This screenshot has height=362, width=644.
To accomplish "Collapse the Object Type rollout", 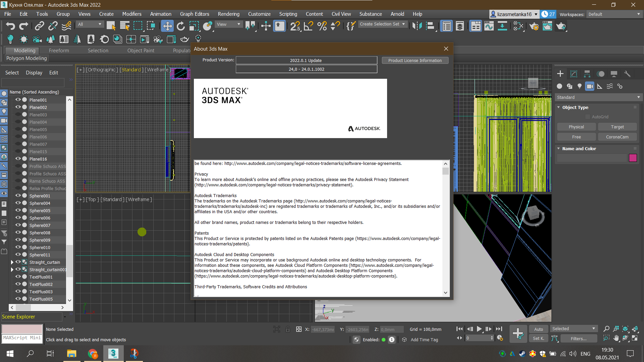I will coord(559,107).
